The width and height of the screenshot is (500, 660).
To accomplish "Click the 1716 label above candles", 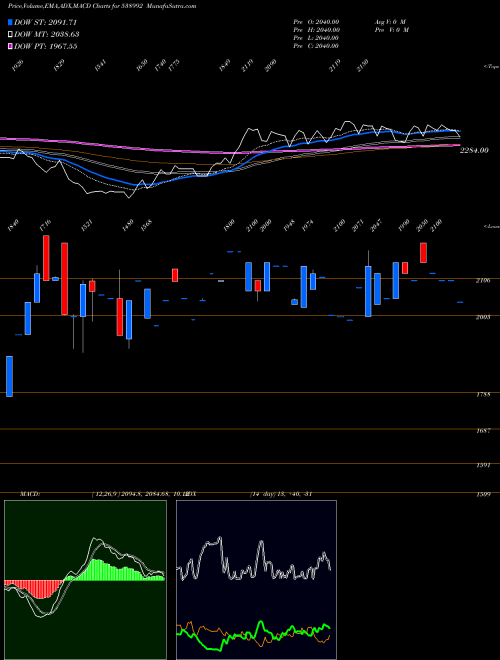I will [x=45, y=224].
